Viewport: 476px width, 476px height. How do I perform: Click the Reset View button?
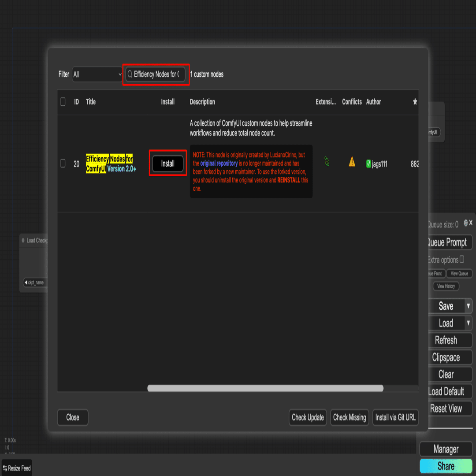point(449,409)
